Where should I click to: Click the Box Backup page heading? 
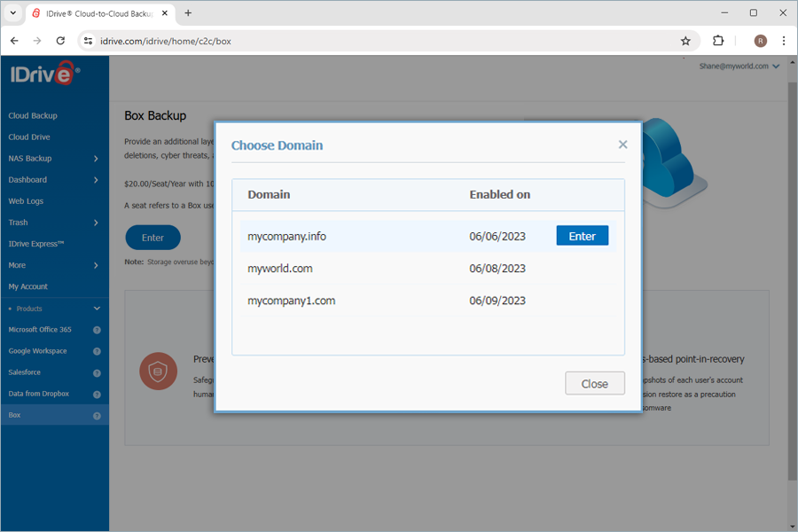point(155,115)
